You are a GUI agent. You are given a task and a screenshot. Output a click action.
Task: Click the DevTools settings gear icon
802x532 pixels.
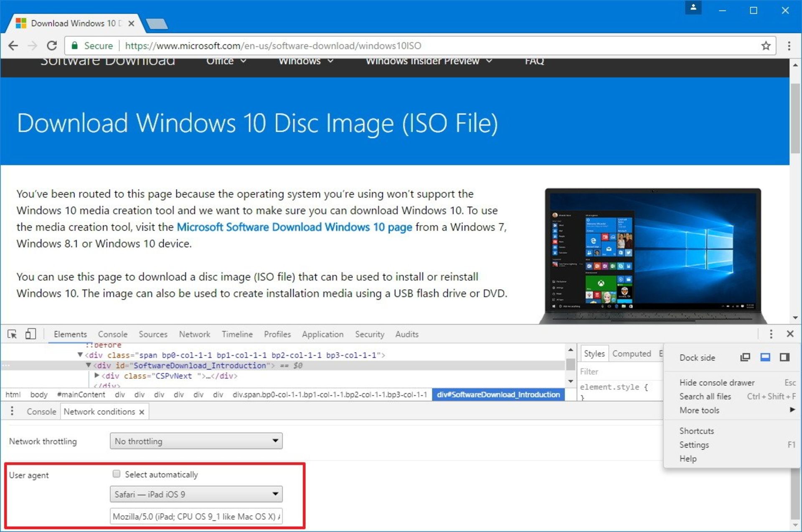tap(771, 335)
